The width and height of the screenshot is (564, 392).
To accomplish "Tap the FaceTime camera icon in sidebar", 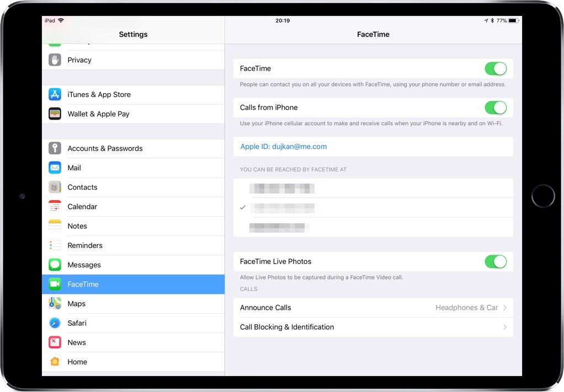I will pos(55,284).
